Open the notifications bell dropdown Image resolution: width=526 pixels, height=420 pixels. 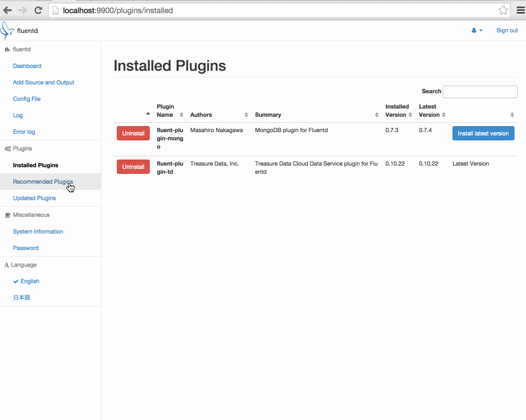point(477,31)
